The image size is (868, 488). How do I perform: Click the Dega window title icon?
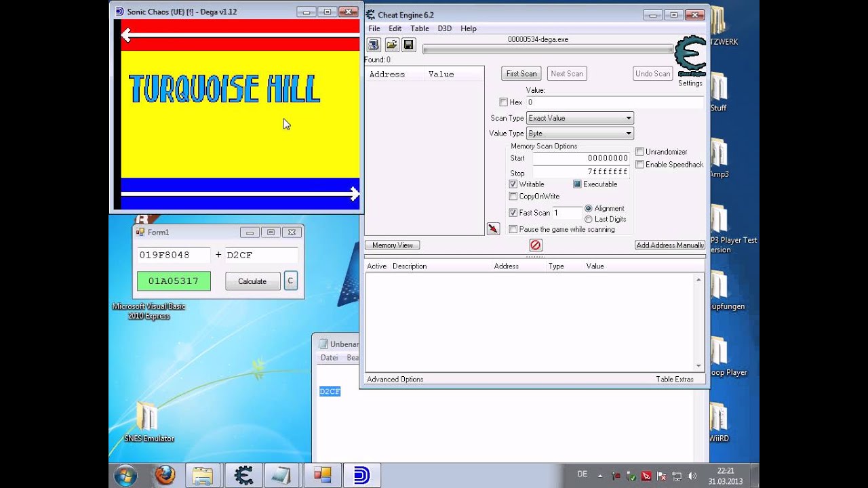coord(119,12)
